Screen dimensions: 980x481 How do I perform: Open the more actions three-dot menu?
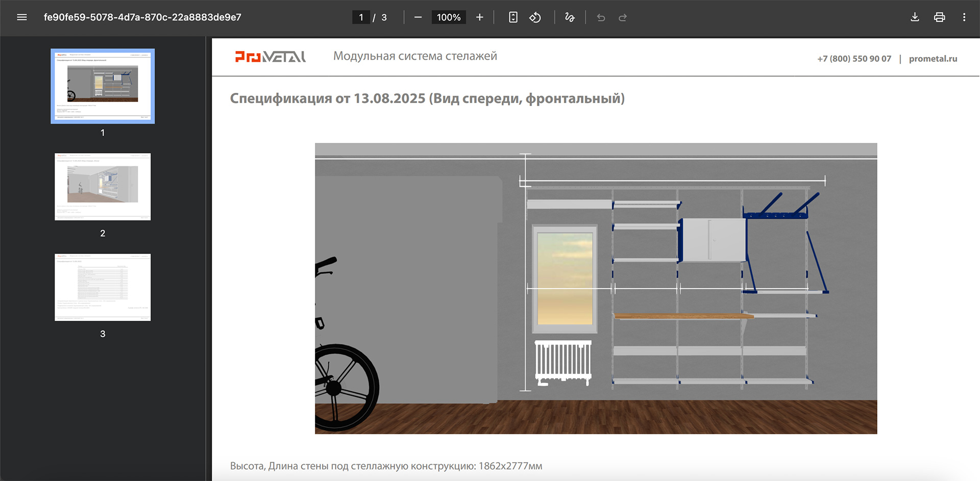coord(964,17)
